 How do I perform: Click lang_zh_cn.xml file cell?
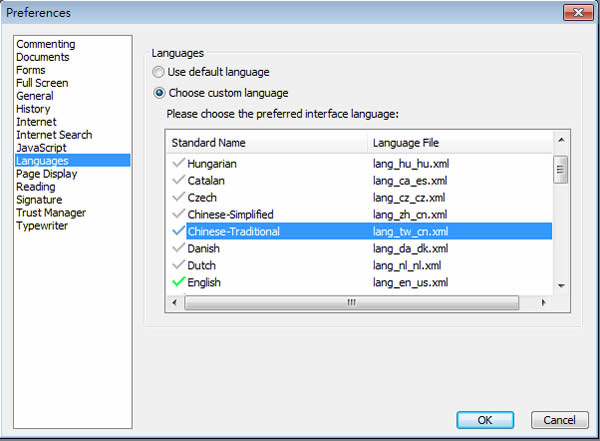[410, 214]
